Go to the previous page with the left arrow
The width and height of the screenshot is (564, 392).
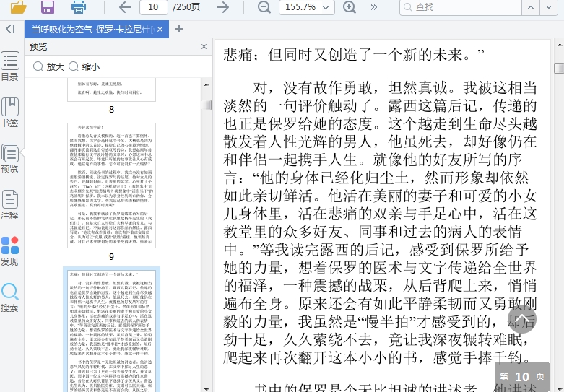click(x=125, y=7)
